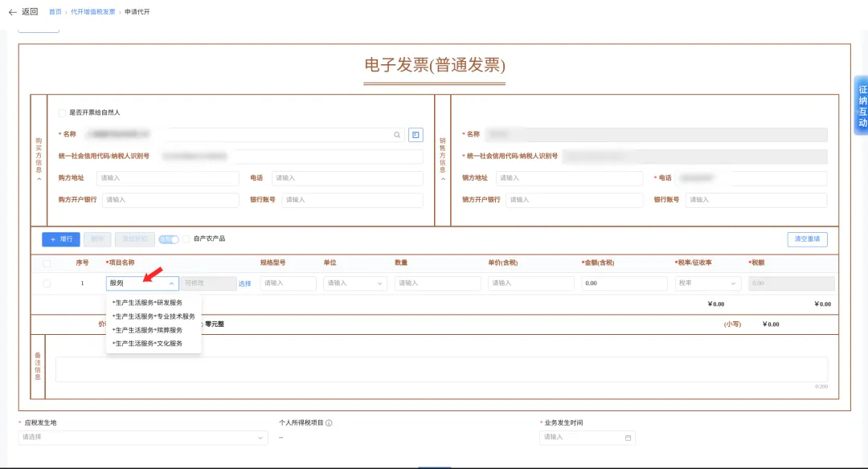Click the 单价(含税) input in row 1
This screenshot has height=469, width=868.
[531, 283]
